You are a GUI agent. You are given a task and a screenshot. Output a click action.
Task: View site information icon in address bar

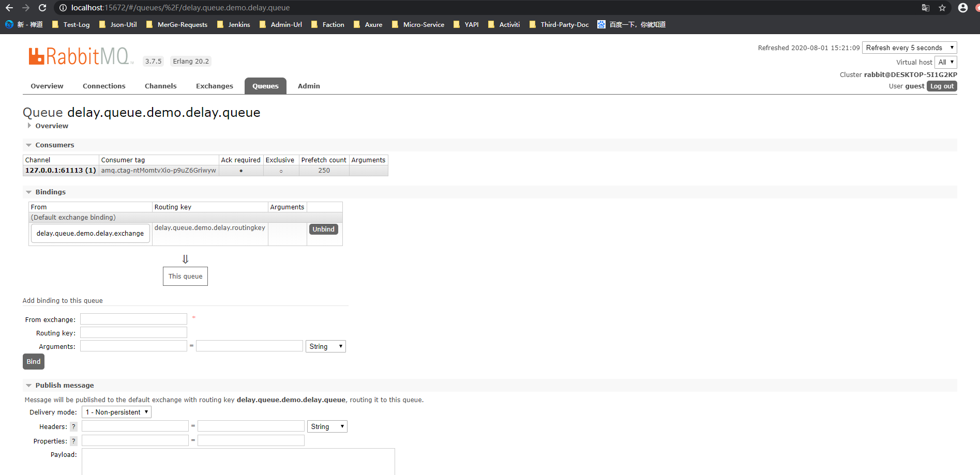63,8
